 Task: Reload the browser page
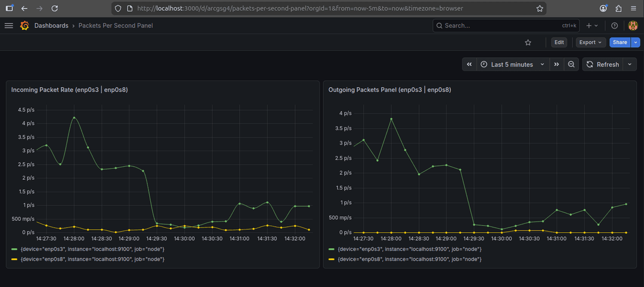pyautogui.click(x=55, y=8)
